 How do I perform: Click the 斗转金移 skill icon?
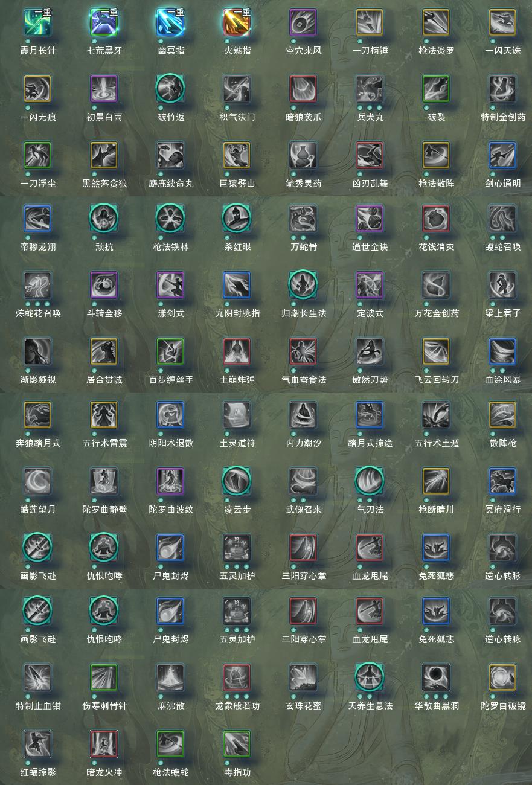coord(104,285)
